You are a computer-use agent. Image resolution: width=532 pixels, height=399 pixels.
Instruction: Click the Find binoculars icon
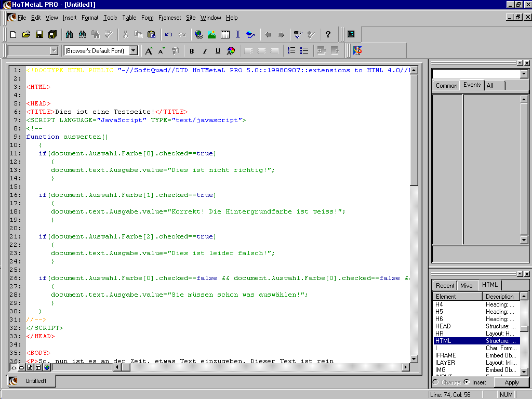click(69, 35)
